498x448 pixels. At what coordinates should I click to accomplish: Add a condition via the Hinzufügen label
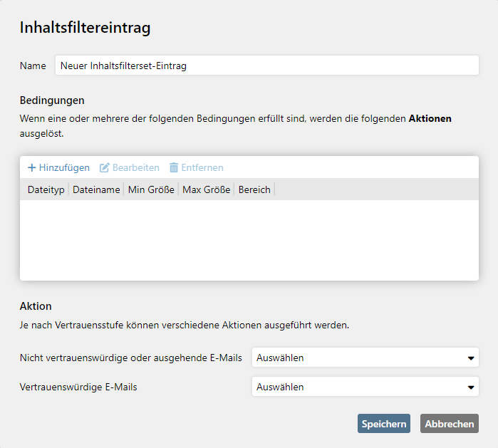64,167
